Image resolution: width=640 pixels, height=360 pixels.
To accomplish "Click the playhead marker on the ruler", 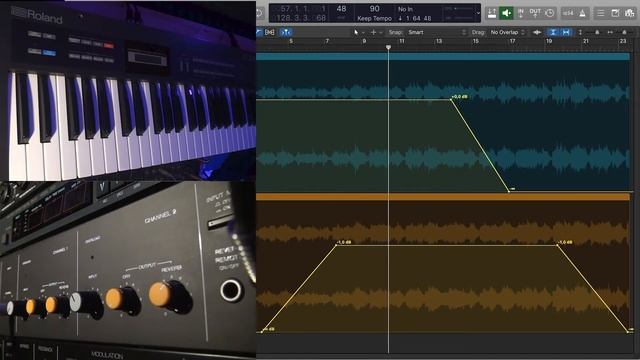I will [x=388, y=47].
